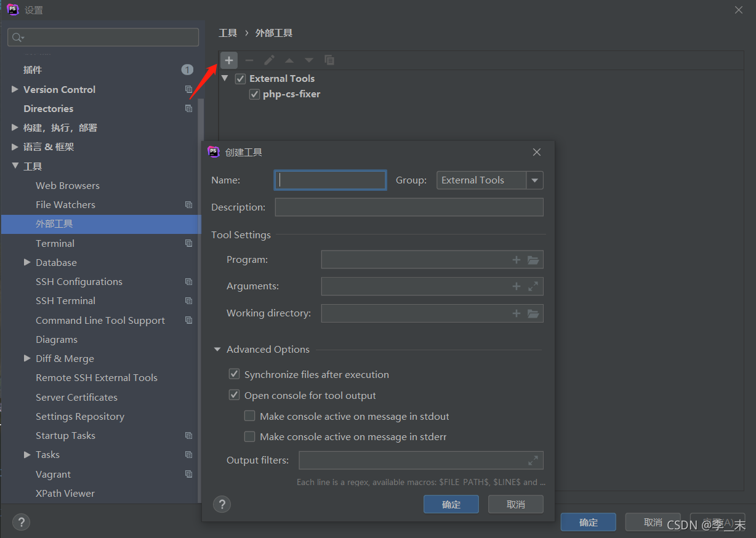Remove the selected tool using the minus icon
The width and height of the screenshot is (756, 538).
(249, 60)
